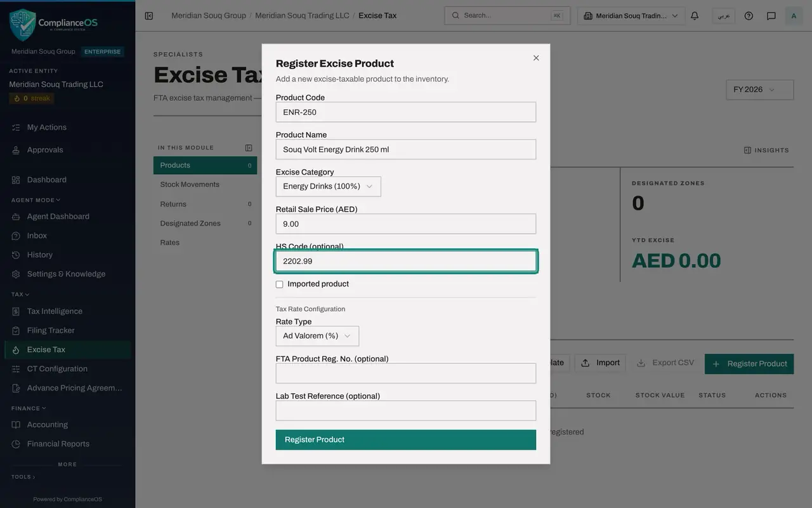Collapse the Tax section header
This screenshot has height=508, width=812.
pyautogui.click(x=20, y=295)
